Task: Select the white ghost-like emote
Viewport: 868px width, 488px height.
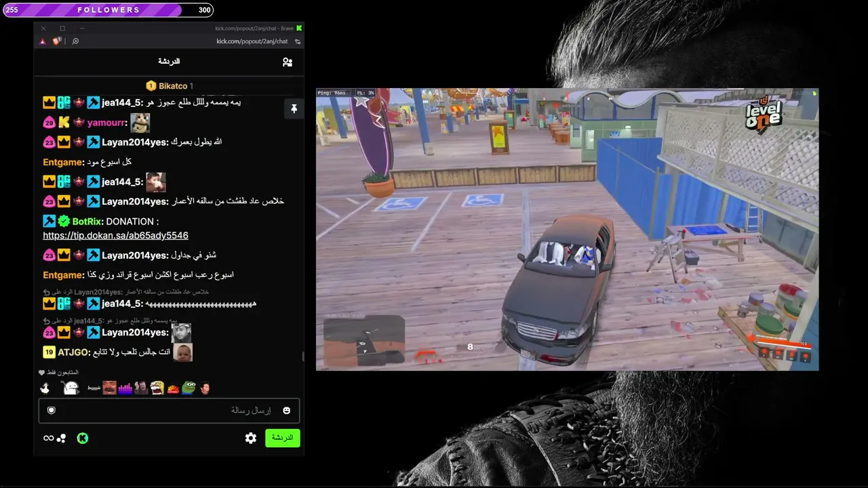Action: [70, 388]
